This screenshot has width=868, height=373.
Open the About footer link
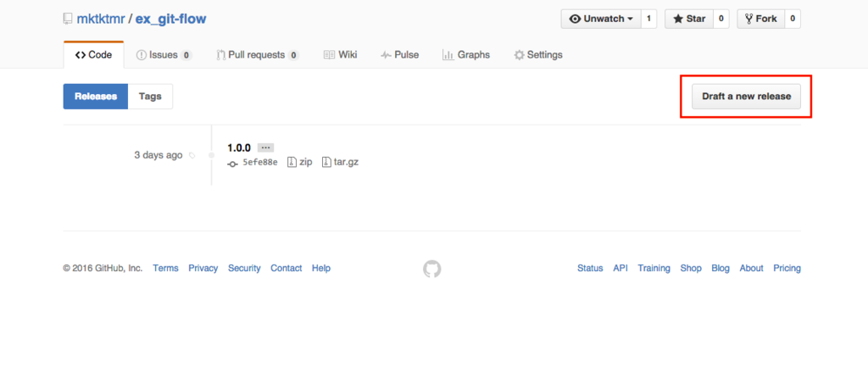(751, 268)
